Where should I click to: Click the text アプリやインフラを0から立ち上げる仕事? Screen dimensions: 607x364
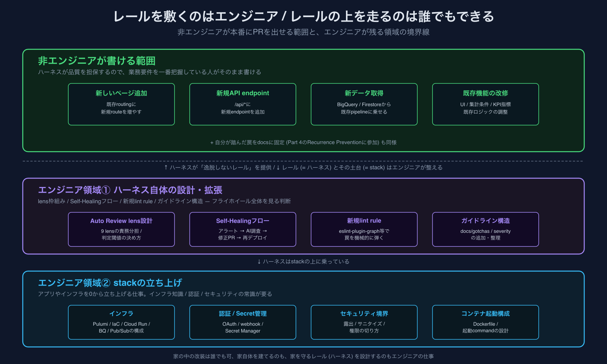(155, 294)
